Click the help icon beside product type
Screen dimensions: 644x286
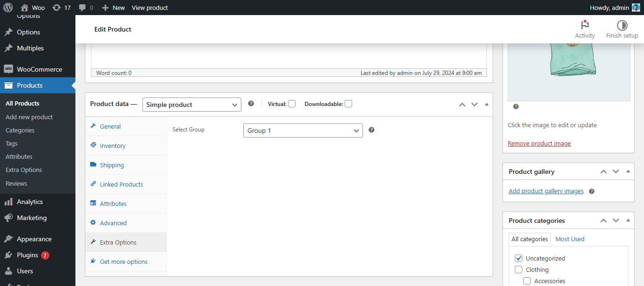pyautogui.click(x=251, y=104)
